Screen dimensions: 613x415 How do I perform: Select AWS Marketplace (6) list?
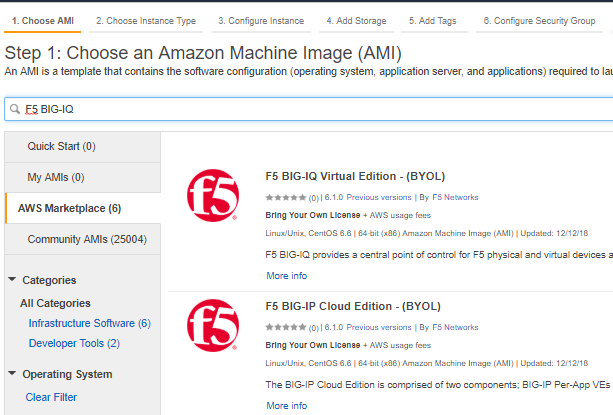click(83, 208)
